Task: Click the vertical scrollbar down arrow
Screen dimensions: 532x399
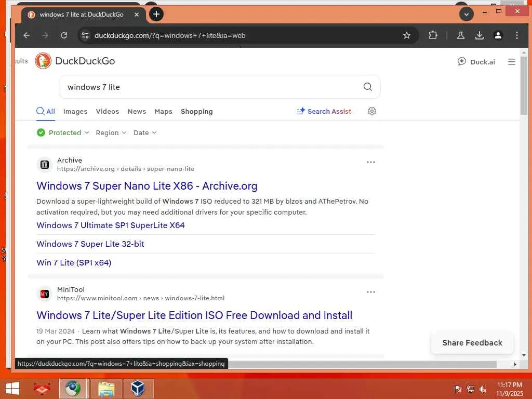Action: (524, 355)
